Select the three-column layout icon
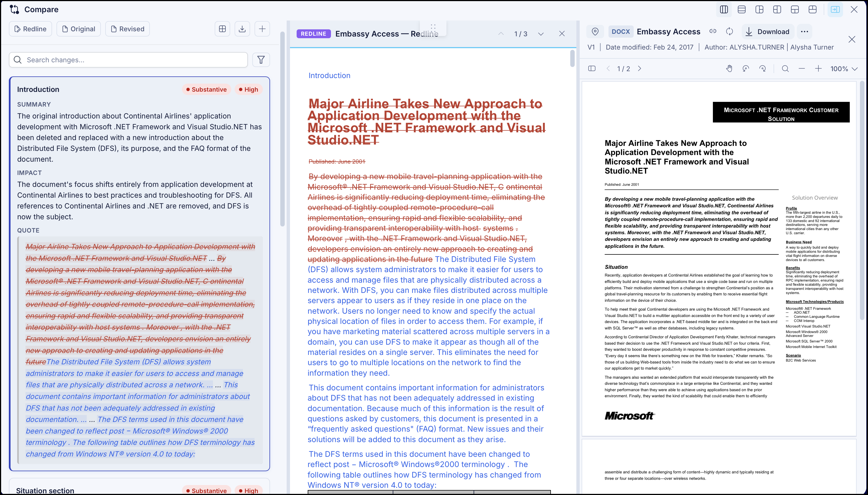 (x=724, y=9)
